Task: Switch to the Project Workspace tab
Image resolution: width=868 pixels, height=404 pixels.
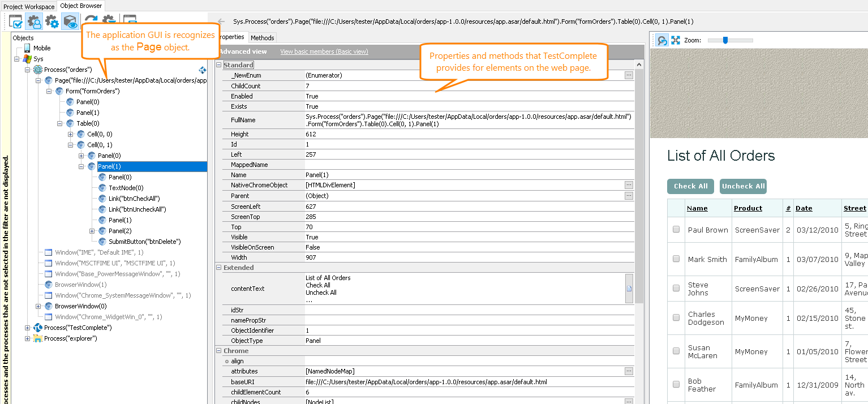Action: (x=29, y=6)
